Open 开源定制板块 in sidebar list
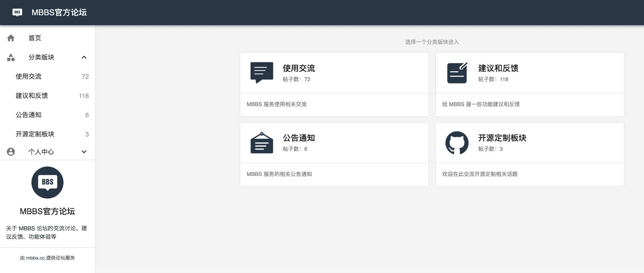The height and width of the screenshot is (273, 644). click(x=35, y=134)
